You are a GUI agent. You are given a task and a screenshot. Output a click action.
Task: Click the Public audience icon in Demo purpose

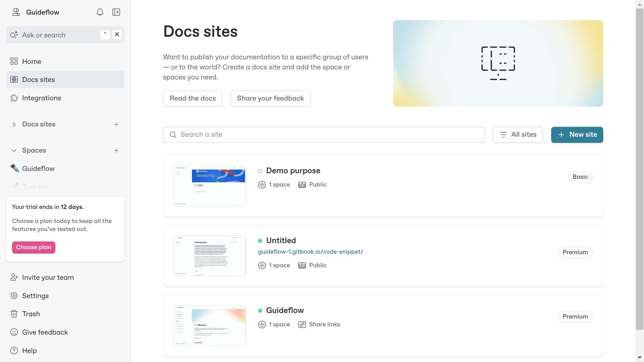302,185
